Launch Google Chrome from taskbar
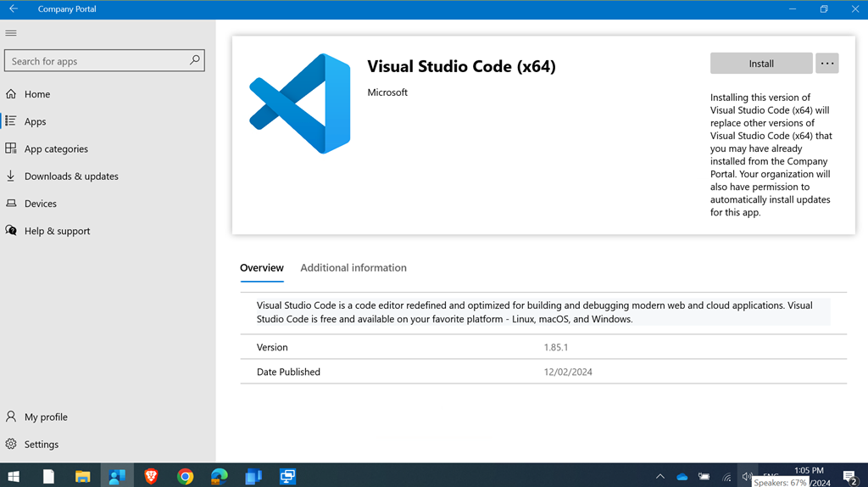This screenshot has width=868, height=487. [185, 476]
